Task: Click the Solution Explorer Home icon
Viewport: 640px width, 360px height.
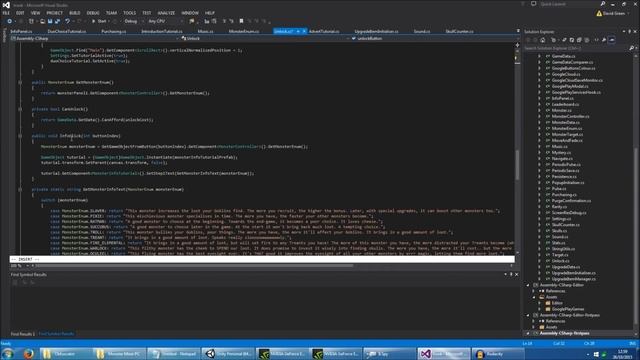Action: [542, 40]
